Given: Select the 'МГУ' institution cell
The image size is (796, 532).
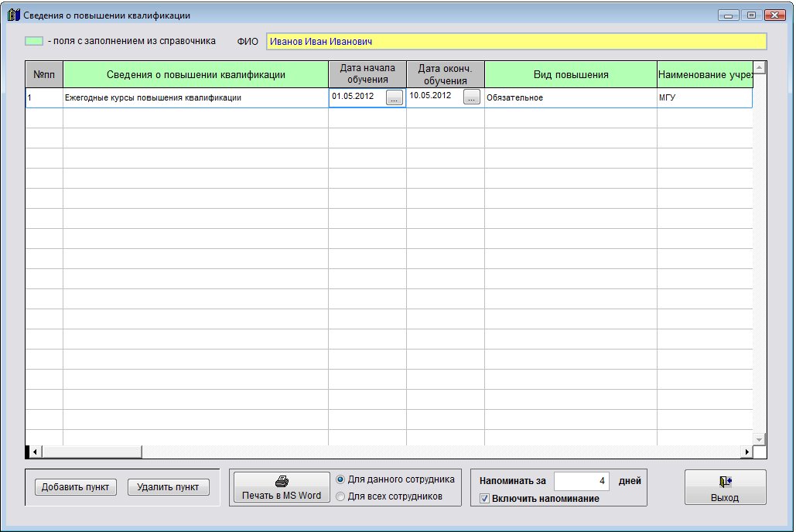Looking at the screenshot, I should pyautogui.click(x=704, y=98).
